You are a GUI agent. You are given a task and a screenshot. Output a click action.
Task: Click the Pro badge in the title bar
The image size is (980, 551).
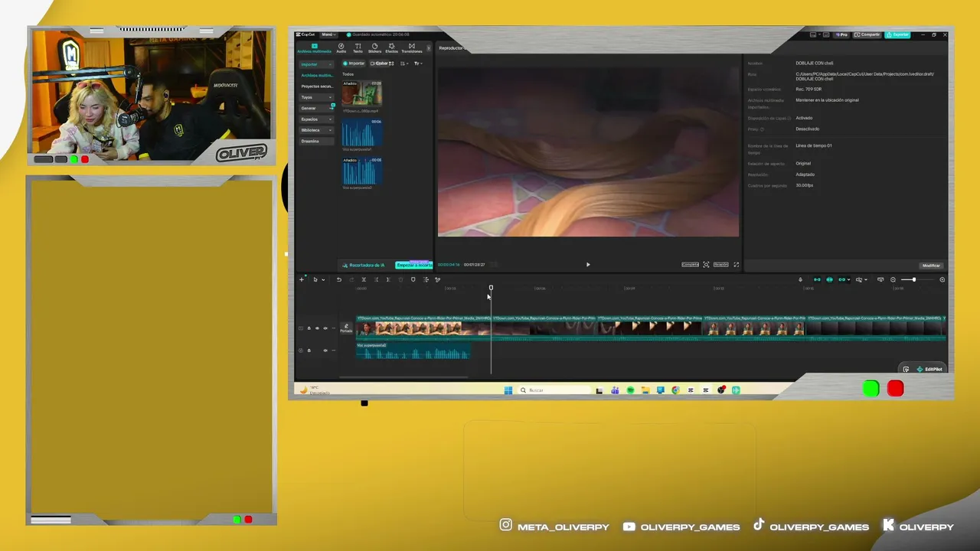click(841, 34)
